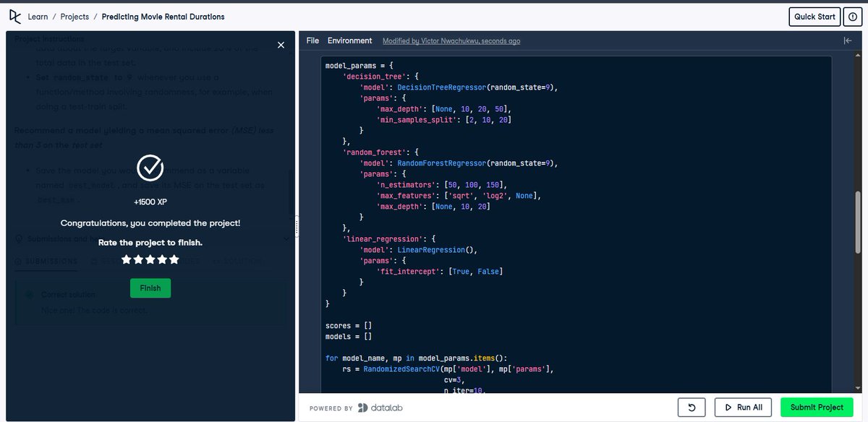Open the File menu

point(312,40)
